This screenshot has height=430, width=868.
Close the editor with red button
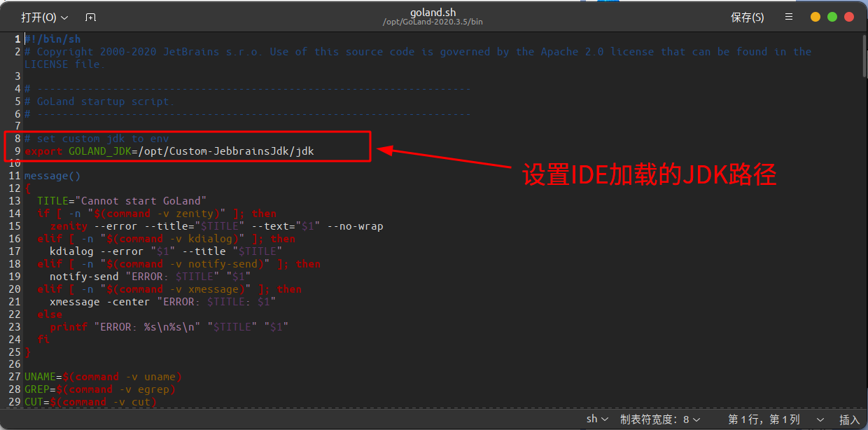pos(849,17)
